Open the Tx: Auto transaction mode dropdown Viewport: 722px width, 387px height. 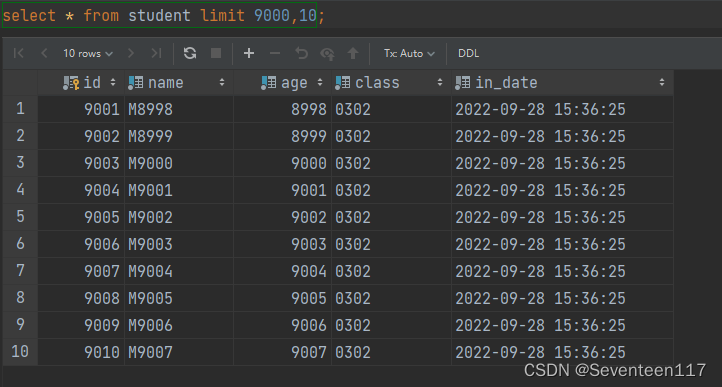pyautogui.click(x=409, y=53)
